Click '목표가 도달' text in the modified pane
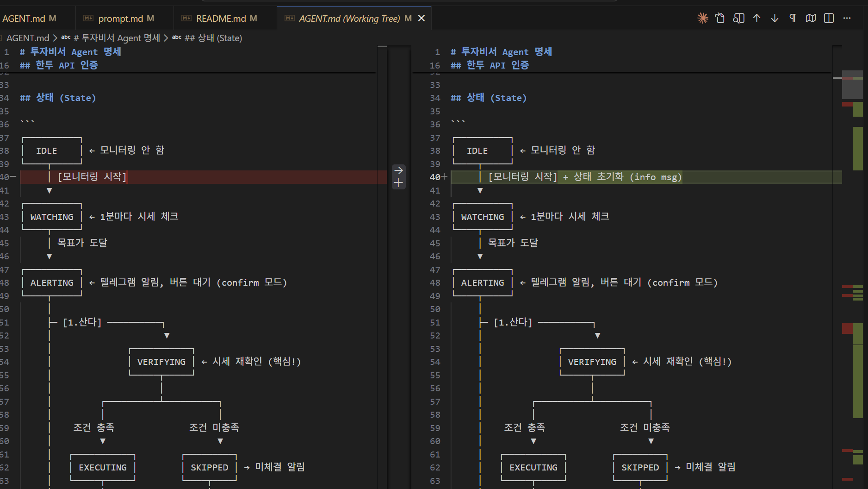The width and height of the screenshot is (868, 489). coord(513,243)
